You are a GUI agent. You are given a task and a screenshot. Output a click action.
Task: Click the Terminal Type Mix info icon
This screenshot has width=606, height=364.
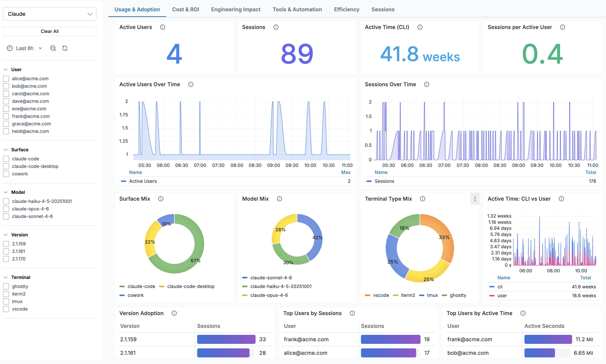pos(422,199)
